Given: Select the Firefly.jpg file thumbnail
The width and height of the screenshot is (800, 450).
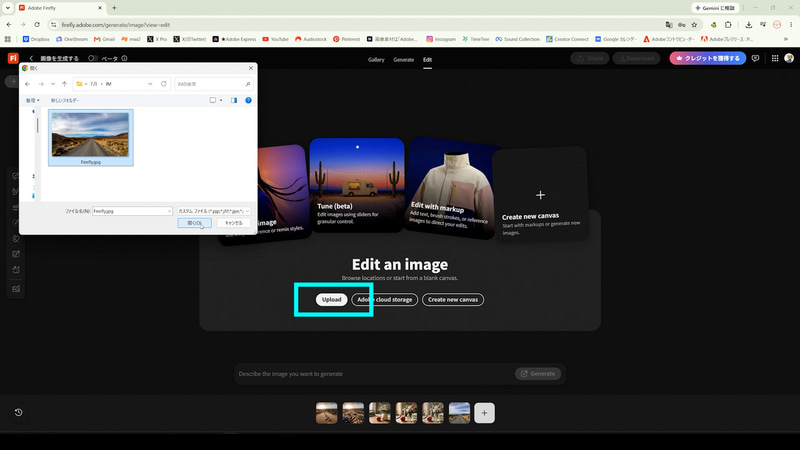Looking at the screenshot, I should (91, 137).
